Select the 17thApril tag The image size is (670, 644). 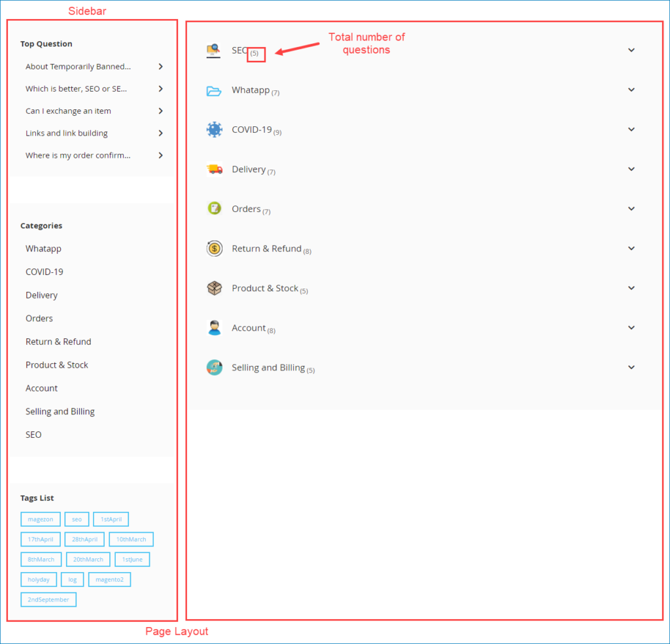point(41,539)
